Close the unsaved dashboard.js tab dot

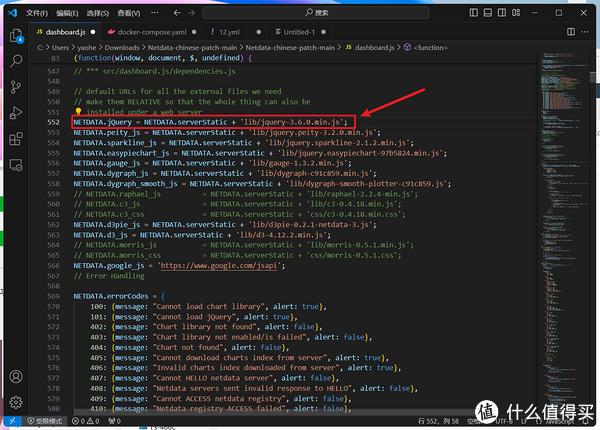(x=93, y=32)
